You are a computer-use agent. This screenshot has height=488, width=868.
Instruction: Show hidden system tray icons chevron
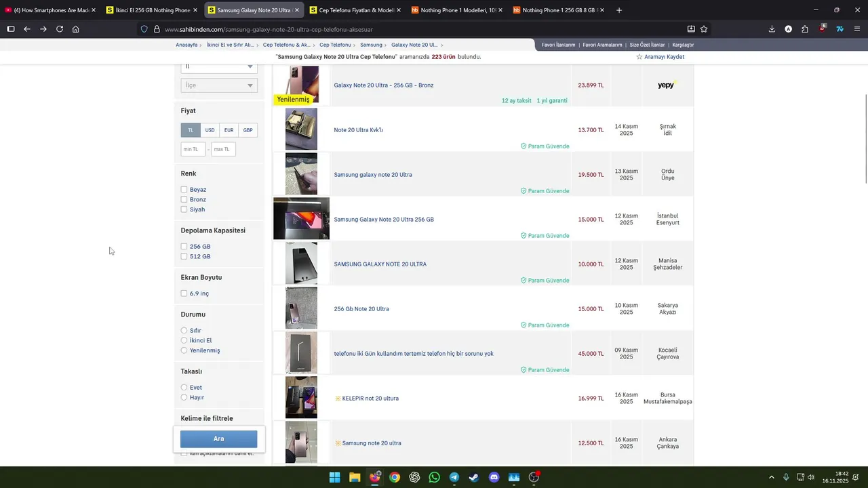(x=771, y=477)
